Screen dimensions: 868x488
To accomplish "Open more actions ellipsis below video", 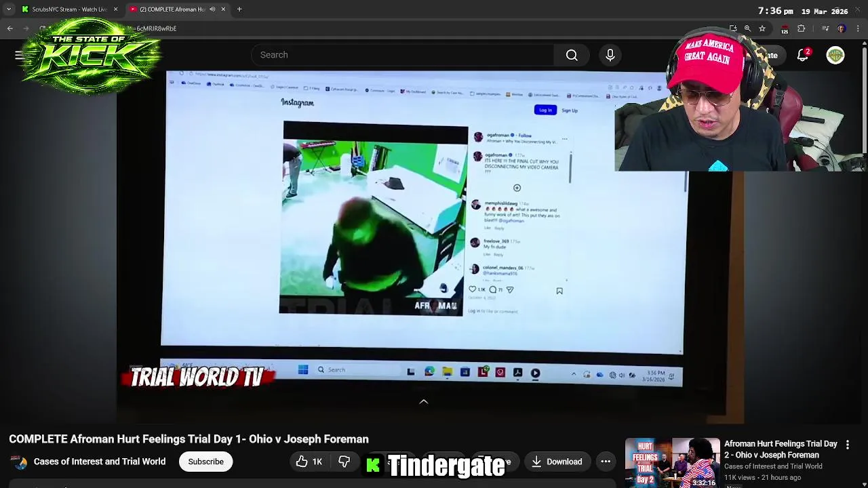I will coord(606,462).
